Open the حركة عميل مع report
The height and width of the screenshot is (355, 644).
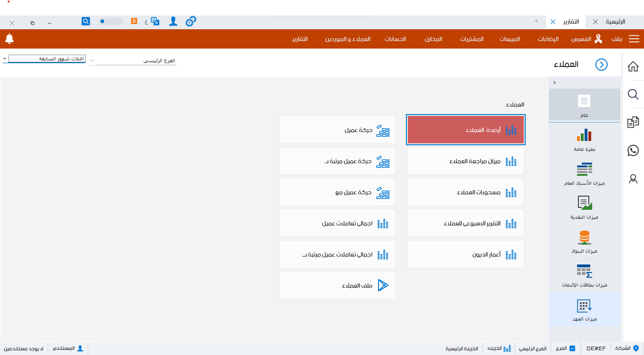(x=338, y=192)
